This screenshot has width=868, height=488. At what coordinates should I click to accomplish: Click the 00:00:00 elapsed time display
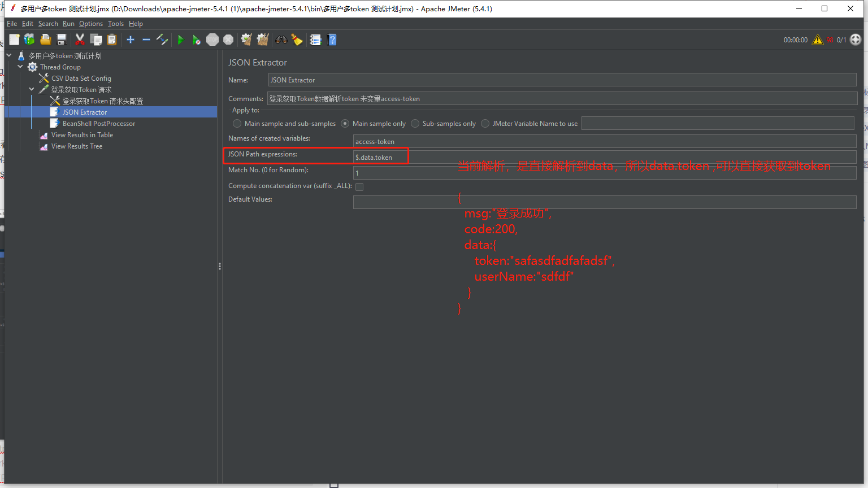pos(796,40)
